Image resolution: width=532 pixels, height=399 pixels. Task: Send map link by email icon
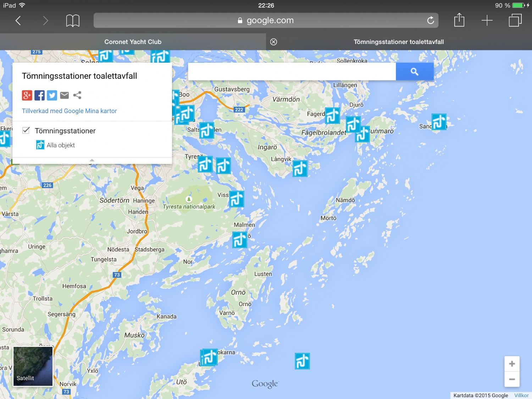coord(65,95)
